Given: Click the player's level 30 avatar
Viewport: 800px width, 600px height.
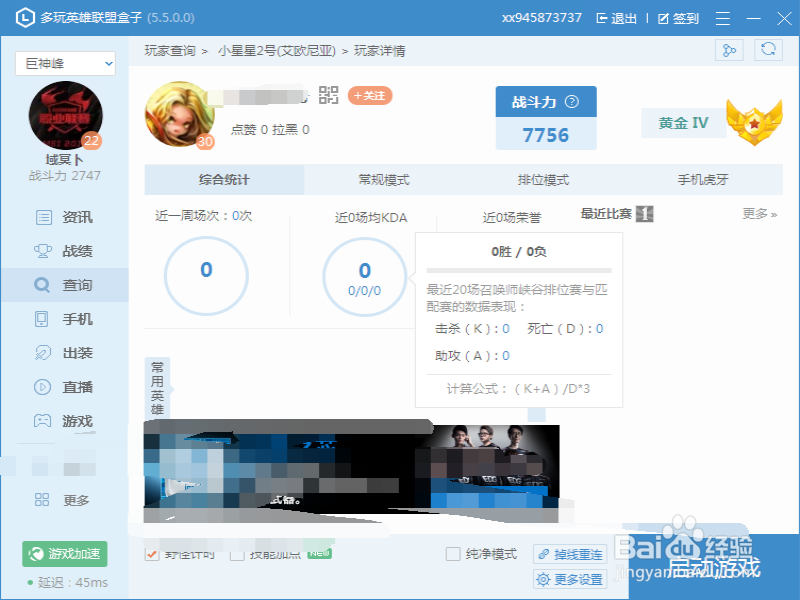Looking at the screenshot, I should 179,114.
